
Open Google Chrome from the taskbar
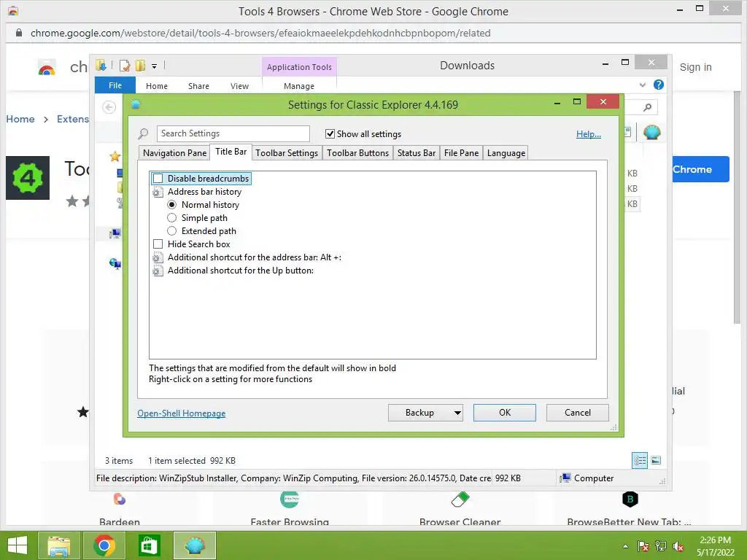104,545
